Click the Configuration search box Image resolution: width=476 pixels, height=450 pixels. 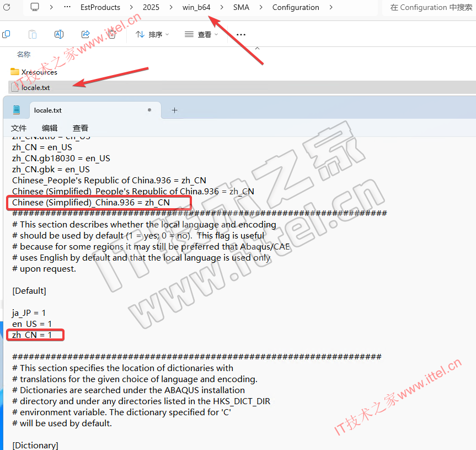pyautogui.click(x=430, y=7)
